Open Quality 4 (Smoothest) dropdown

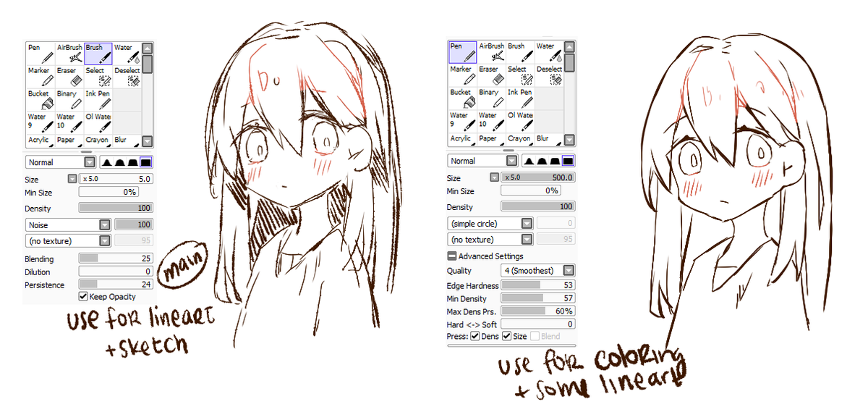538,270
